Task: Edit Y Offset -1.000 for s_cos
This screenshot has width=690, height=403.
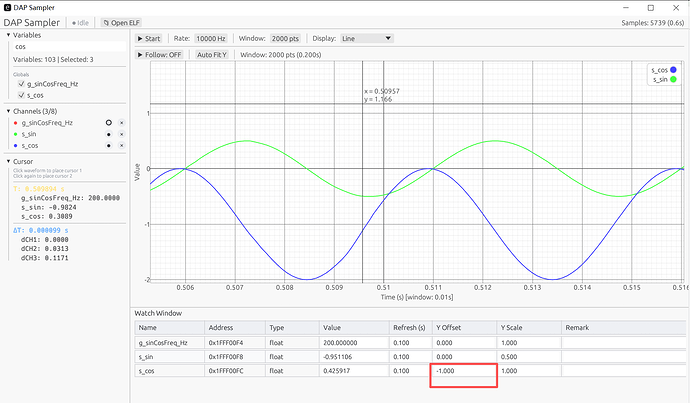Action: click(465, 371)
